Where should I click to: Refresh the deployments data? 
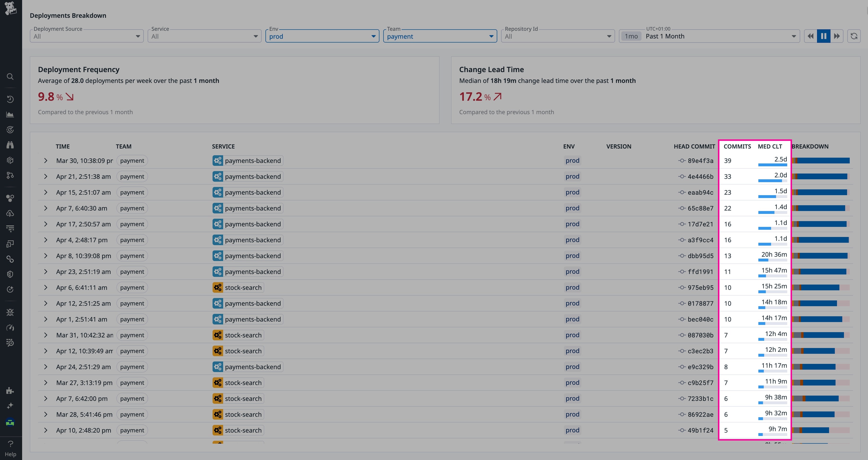(854, 36)
